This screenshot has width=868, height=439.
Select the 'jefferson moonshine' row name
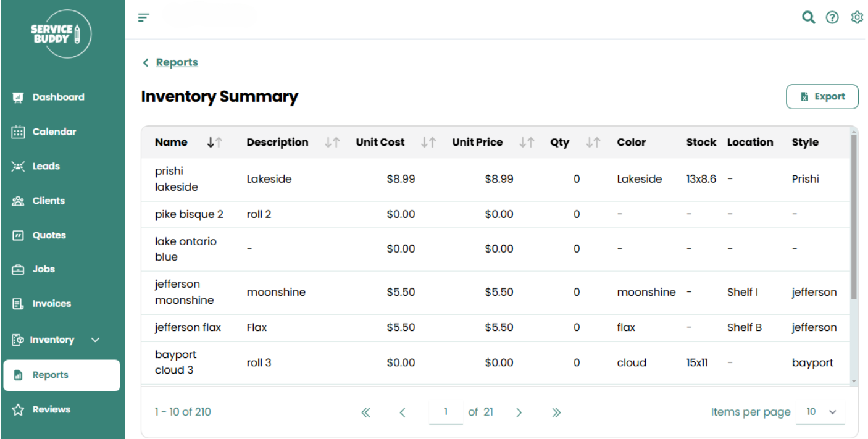(185, 293)
